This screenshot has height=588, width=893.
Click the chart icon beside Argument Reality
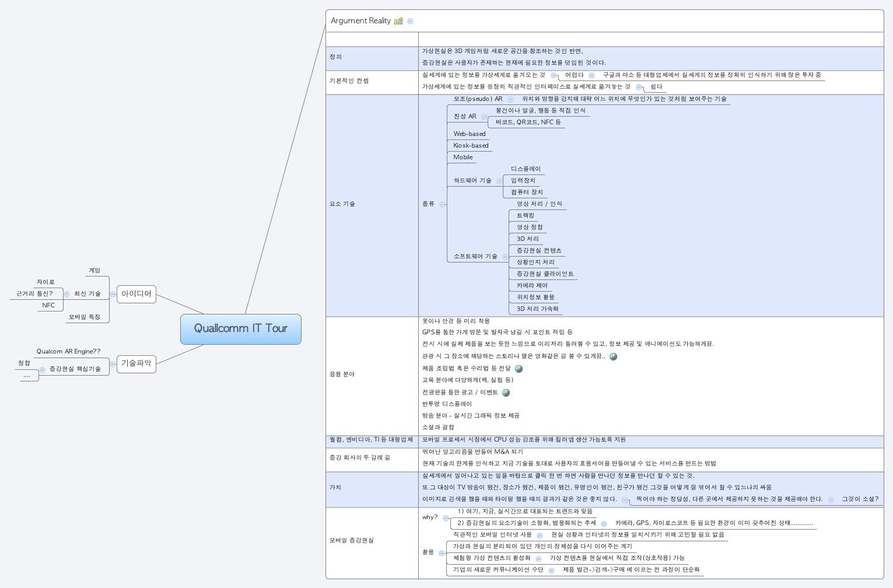coord(398,21)
